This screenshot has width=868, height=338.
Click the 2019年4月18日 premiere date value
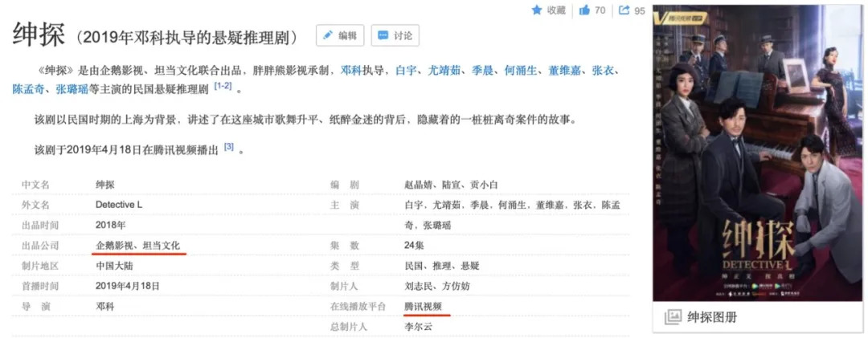(127, 286)
